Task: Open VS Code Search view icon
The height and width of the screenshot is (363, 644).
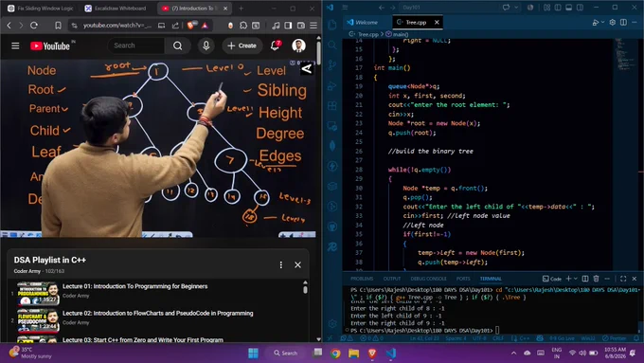Action: point(332,45)
